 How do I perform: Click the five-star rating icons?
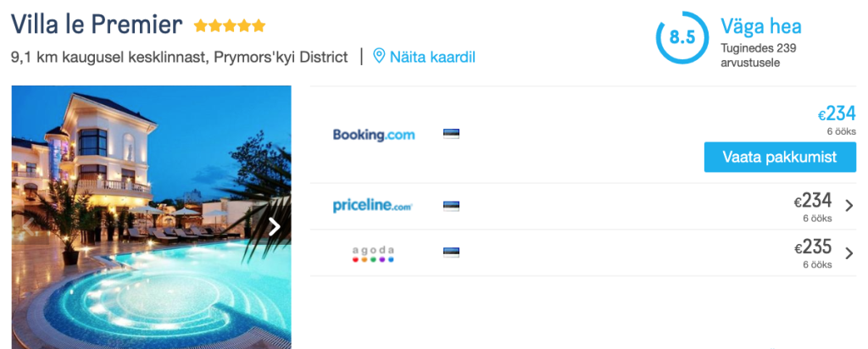click(x=229, y=26)
